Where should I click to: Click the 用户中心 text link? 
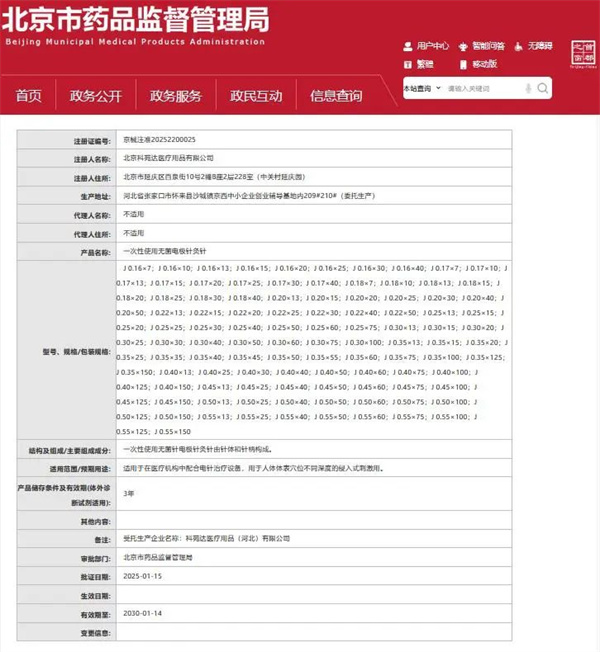tap(433, 47)
